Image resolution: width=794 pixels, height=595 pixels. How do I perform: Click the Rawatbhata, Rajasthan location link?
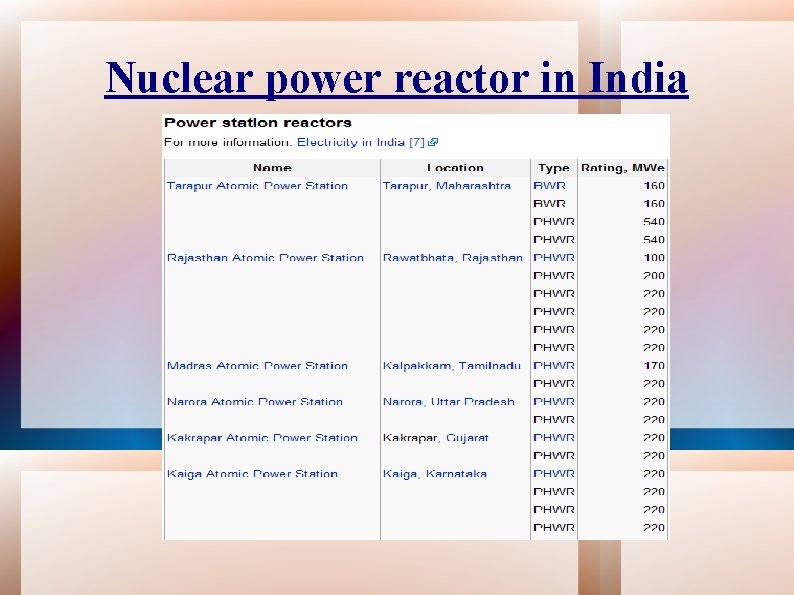pos(453,258)
